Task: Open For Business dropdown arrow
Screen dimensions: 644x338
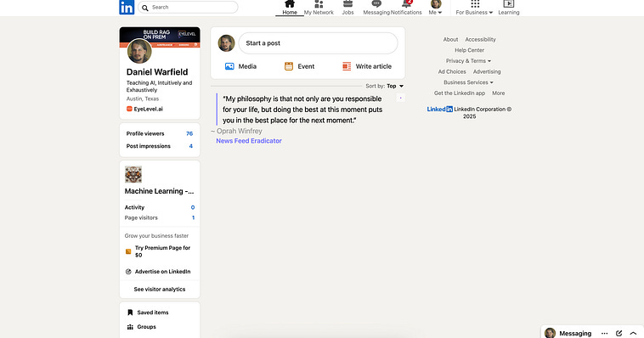Action: (491, 13)
